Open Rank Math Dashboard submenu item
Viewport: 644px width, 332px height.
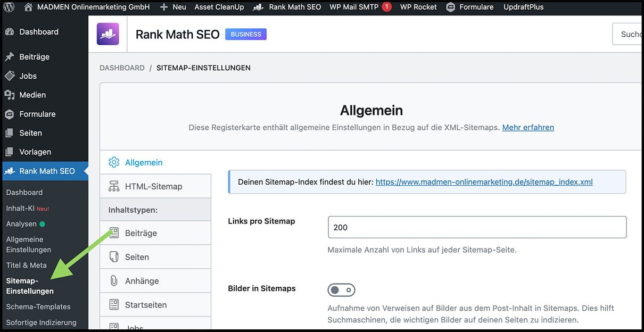coord(24,192)
